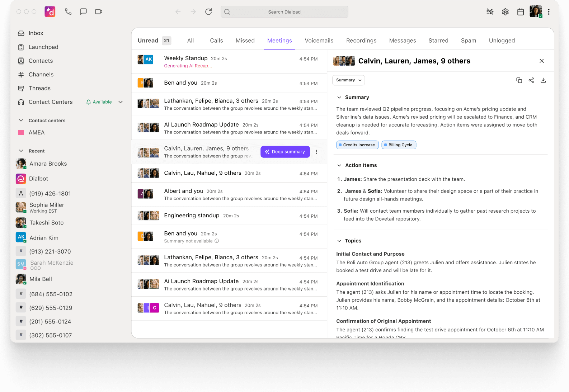Screen dimensions: 569x392
Task: Open Contacts in the sidebar
Action: tap(36, 61)
